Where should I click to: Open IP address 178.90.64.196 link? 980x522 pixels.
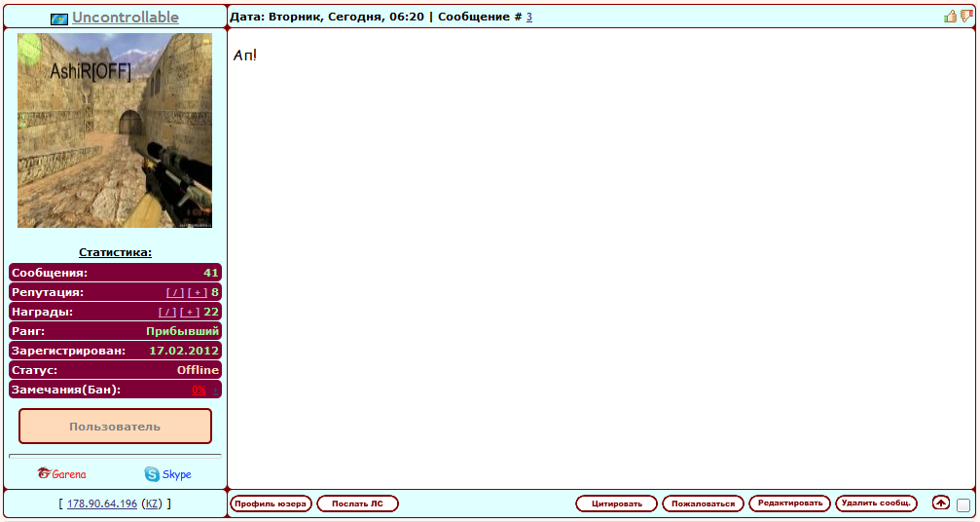click(x=102, y=503)
